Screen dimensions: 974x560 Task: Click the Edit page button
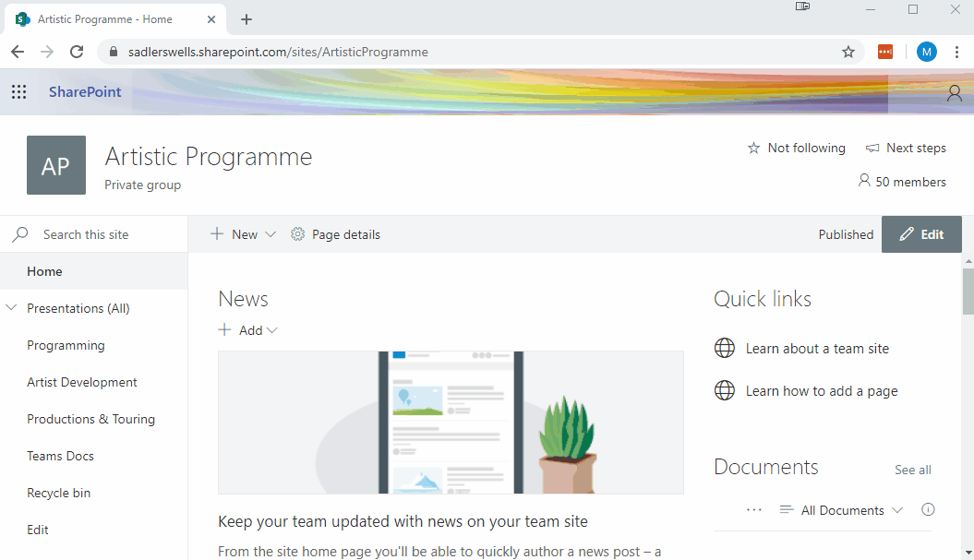(x=921, y=234)
